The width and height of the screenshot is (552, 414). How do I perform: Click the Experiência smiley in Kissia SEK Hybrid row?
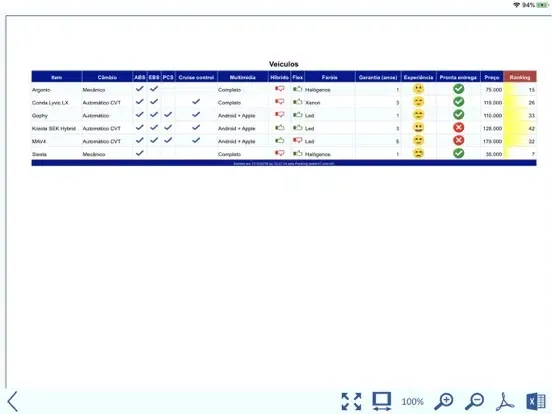pos(418,127)
